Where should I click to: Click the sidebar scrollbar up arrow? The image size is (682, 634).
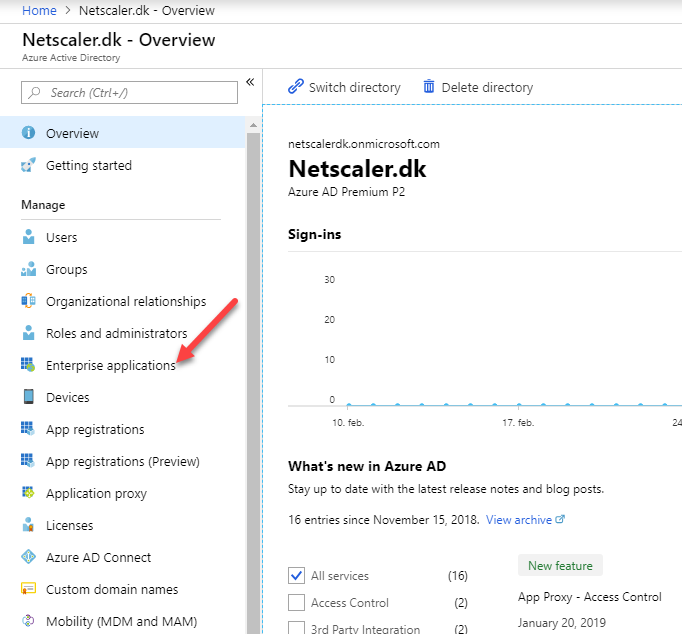pos(253,125)
